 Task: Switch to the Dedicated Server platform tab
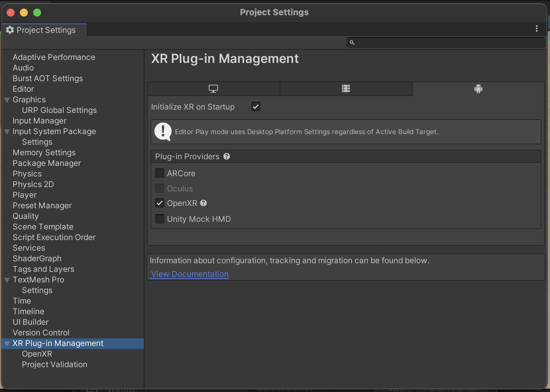tap(346, 89)
